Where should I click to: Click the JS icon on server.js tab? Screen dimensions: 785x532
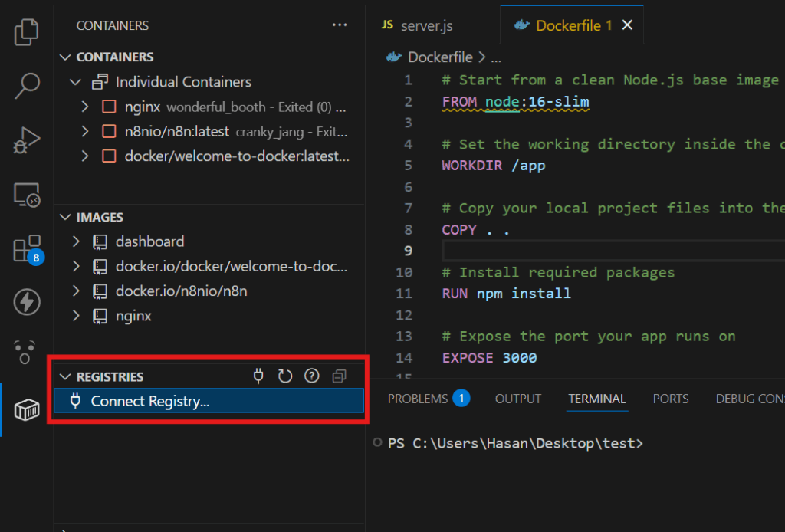[x=387, y=25]
